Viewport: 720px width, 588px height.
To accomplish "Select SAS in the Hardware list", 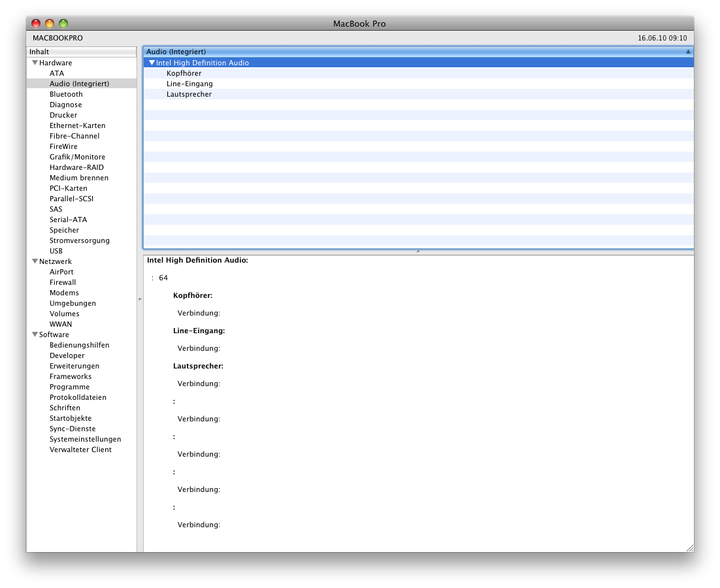I will point(56,209).
